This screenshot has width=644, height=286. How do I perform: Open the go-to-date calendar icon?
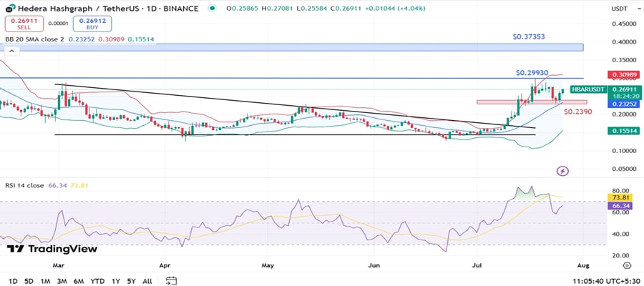point(171,281)
